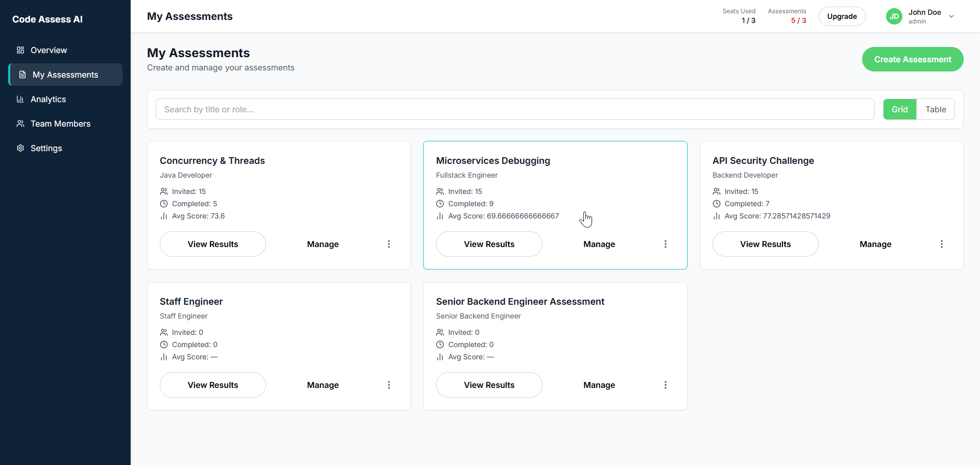The image size is (980, 465).
Task: Open the John Doe account dropdown chevron
Action: [x=951, y=16]
